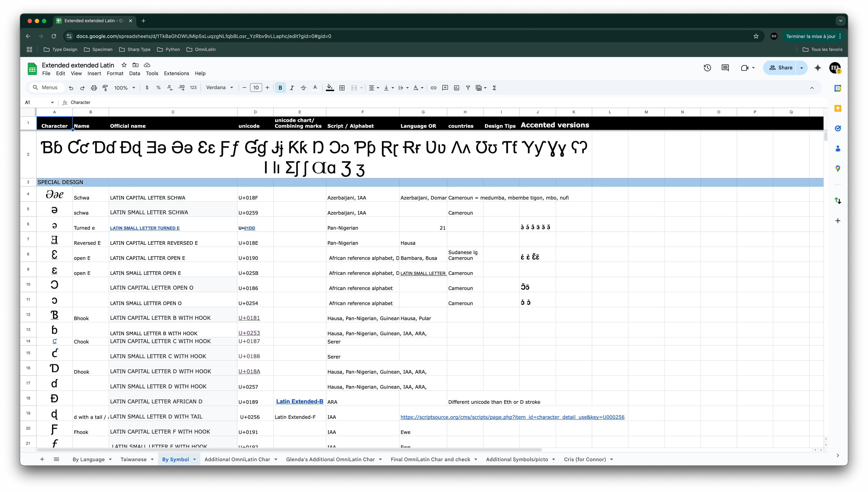The image size is (868, 492).
Task: Open the By Symbol tab arrow menu
Action: (x=194, y=459)
